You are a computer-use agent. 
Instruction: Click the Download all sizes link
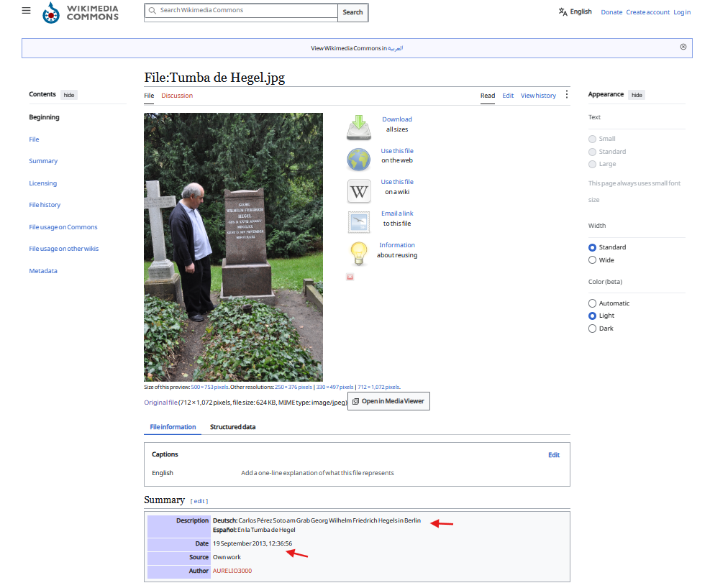(397, 119)
